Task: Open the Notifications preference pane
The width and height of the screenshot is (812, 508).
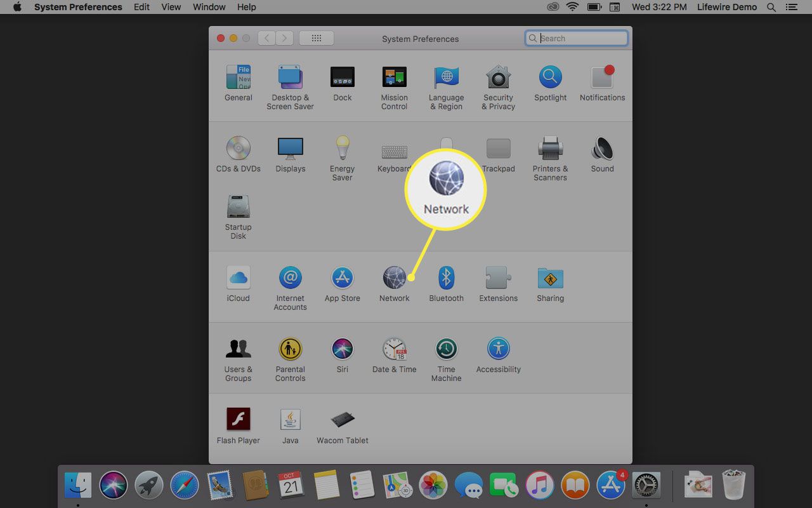Action: point(603,83)
